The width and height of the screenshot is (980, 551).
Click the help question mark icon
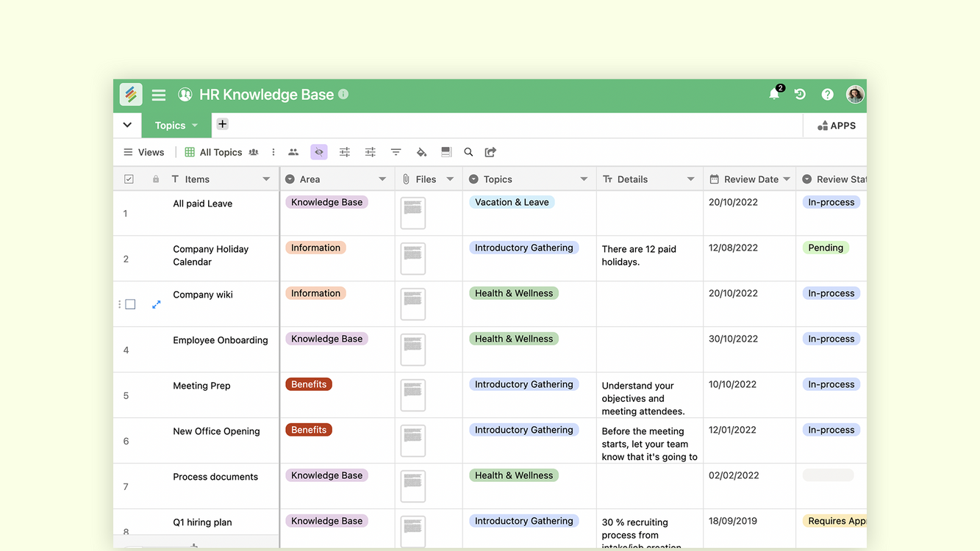coord(827,94)
